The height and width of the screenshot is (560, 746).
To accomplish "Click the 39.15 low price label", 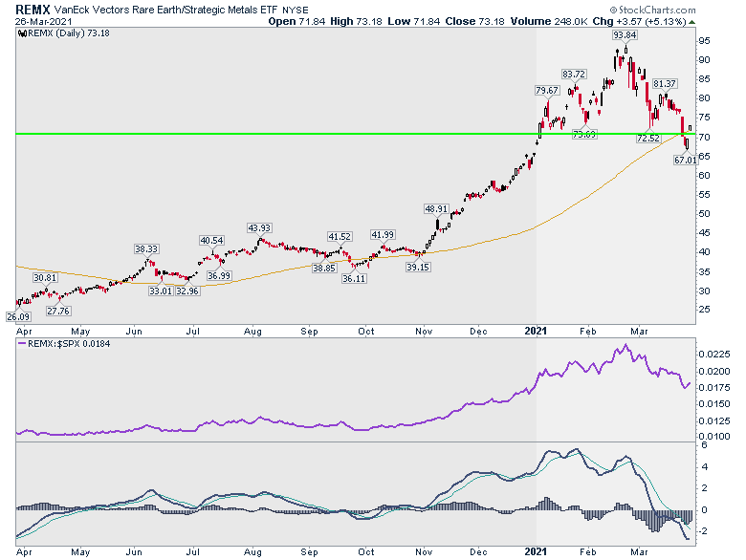I will click(418, 268).
